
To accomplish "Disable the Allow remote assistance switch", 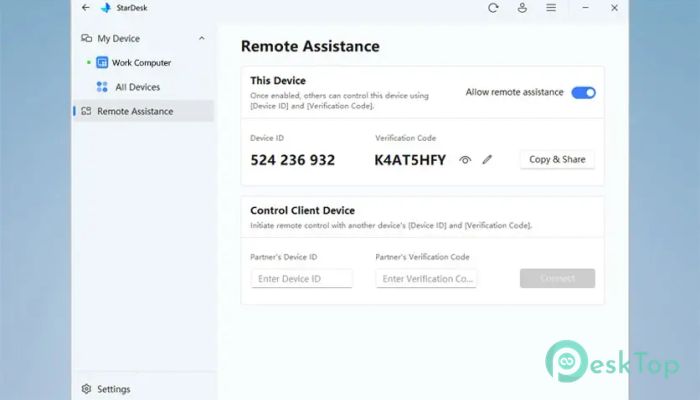I will (583, 93).
